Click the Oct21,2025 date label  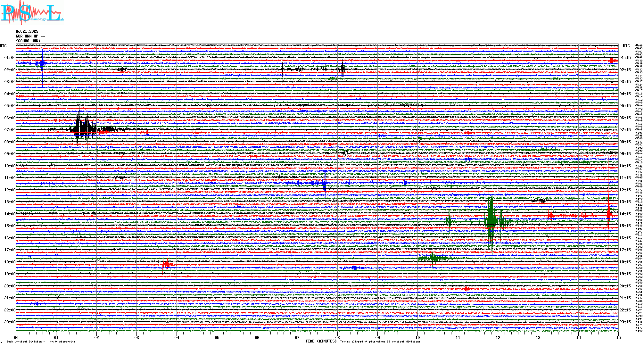pos(27,31)
